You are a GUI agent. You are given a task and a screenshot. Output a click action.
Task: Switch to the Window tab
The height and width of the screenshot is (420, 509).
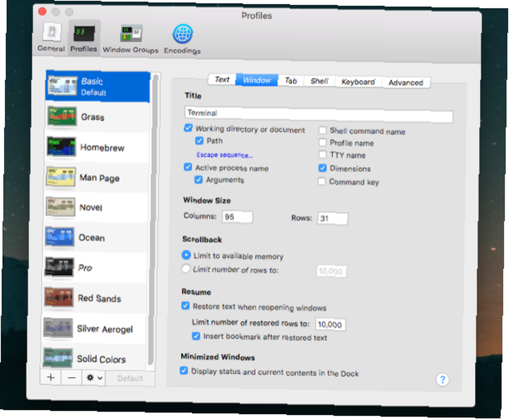point(257,80)
